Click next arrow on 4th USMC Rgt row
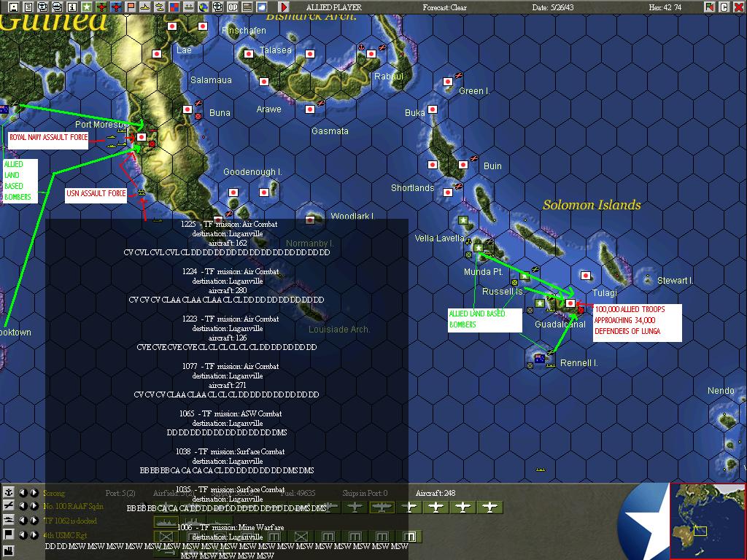747x560 pixels. pos(34,534)
